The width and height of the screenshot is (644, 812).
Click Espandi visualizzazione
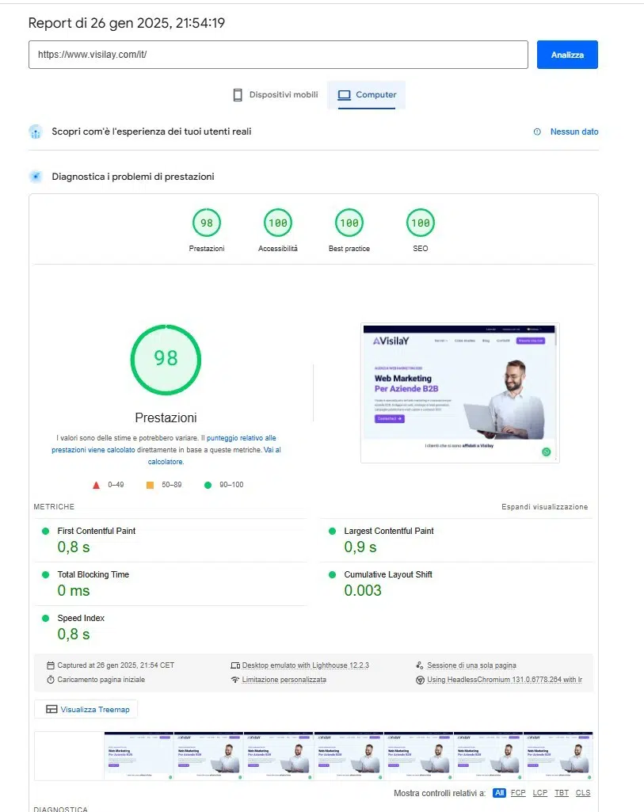545,506
